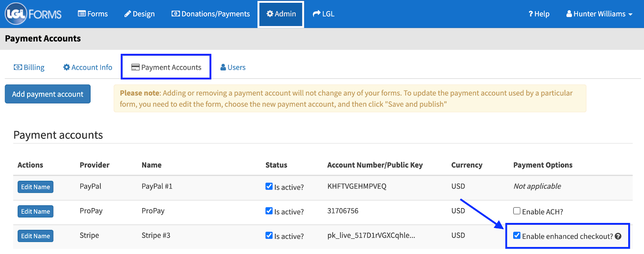Image resolution: width=644 pixels, height=254 pixels.
Task: Click Edit Name for Stripe #3
Action: (x=35, y=236)
